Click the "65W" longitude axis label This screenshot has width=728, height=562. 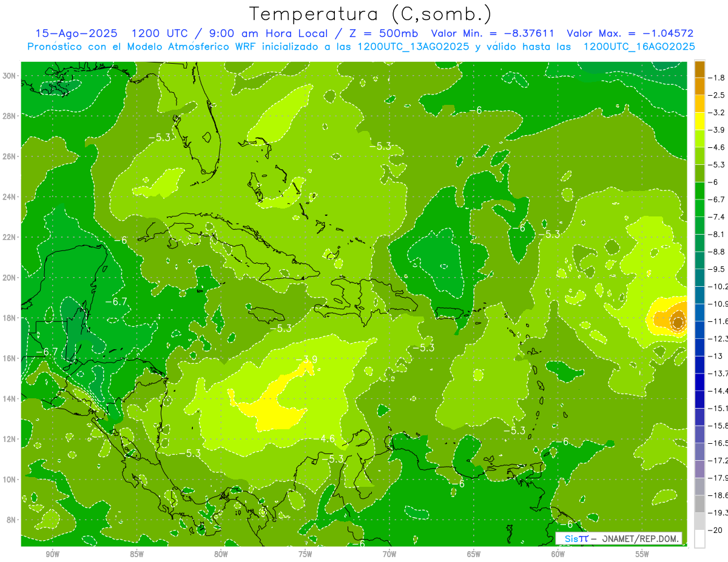pyautogui.click(x=474, y=554)
